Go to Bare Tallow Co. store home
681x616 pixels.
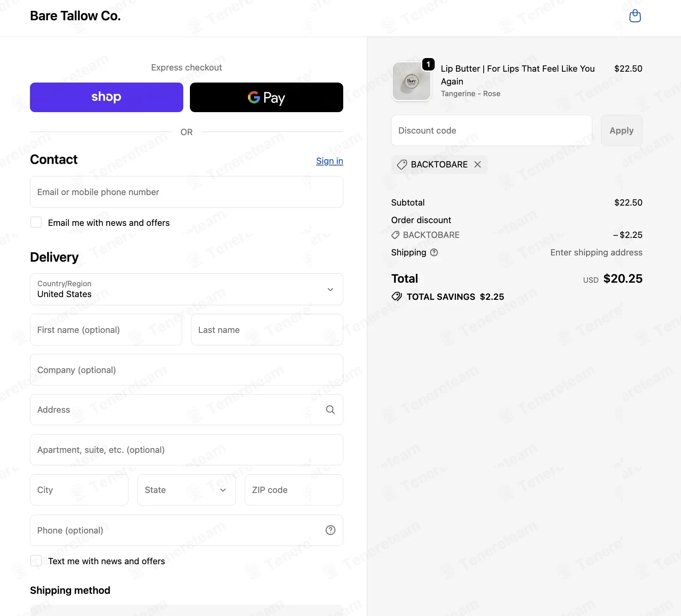click(x=75, y=16)
